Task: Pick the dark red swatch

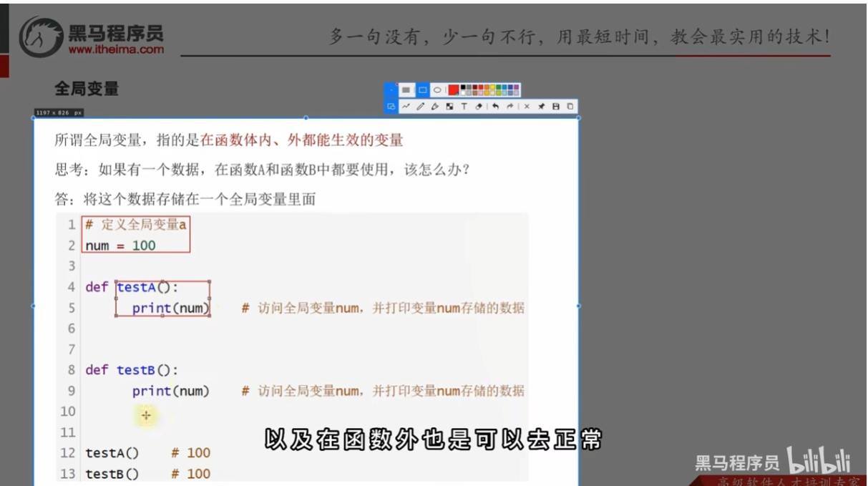Action: pos(474,87)
